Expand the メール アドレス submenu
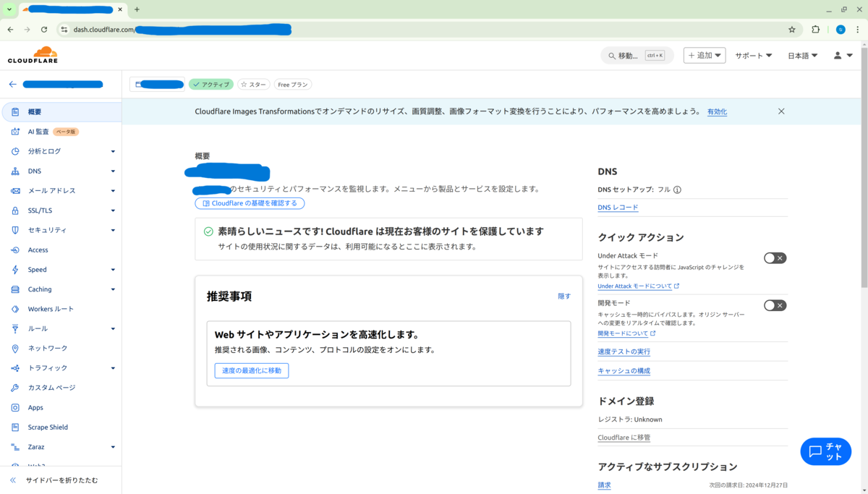This screenshot has width=868, height=494. [x=113, y=191]
